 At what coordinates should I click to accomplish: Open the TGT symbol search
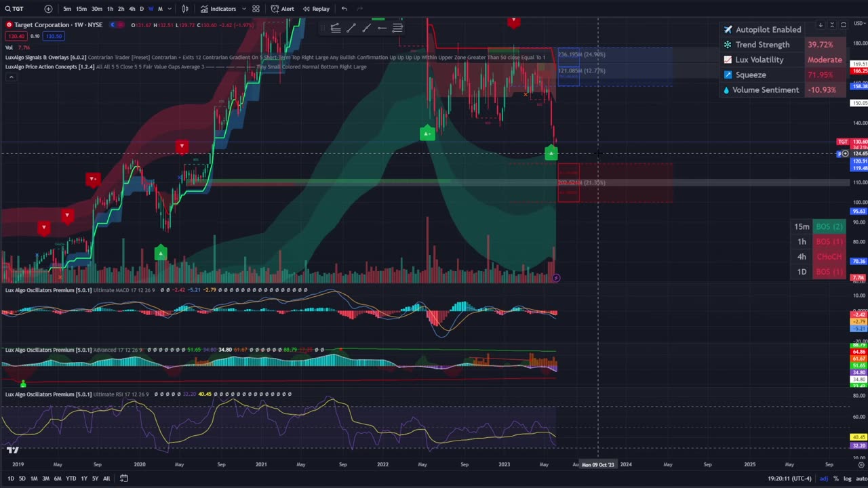(14, 9)
